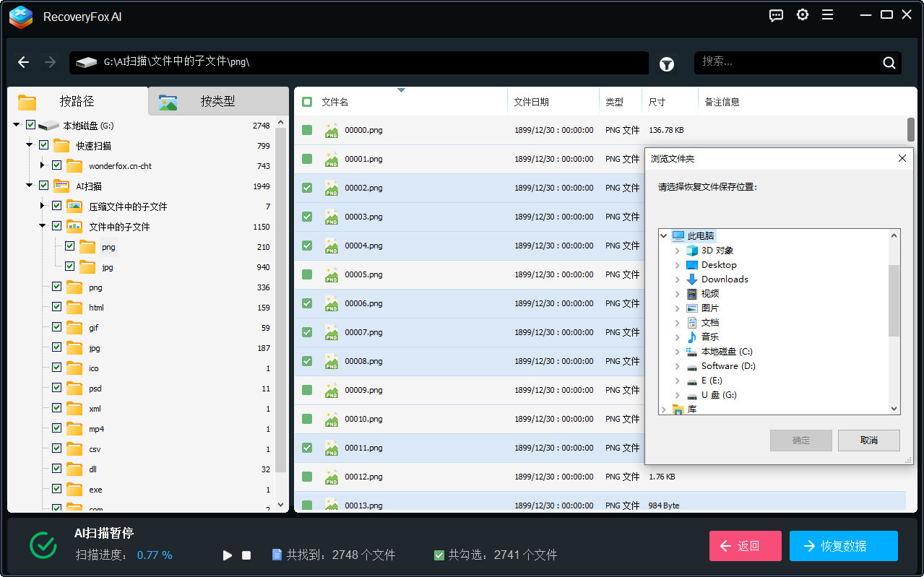Cancel the browse folder dialog via 取消
Screen dimensions: 924x577
(x=868, y=441)
